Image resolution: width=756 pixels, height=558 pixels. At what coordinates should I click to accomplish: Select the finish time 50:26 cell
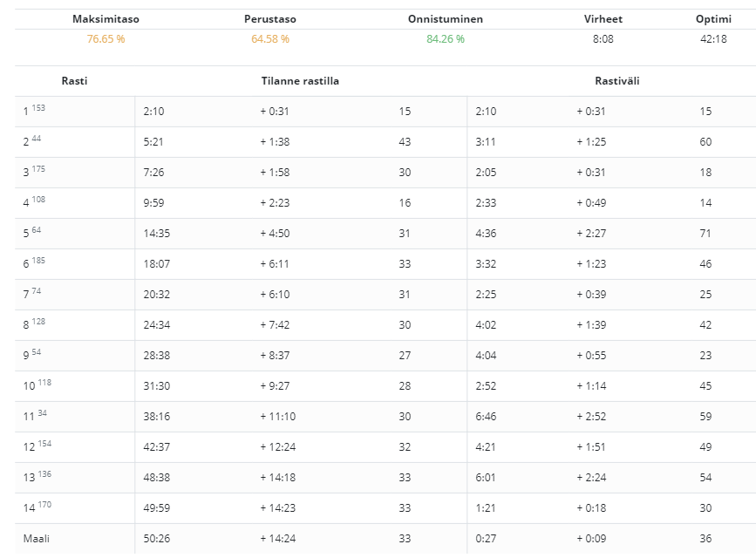coord(157,539)
